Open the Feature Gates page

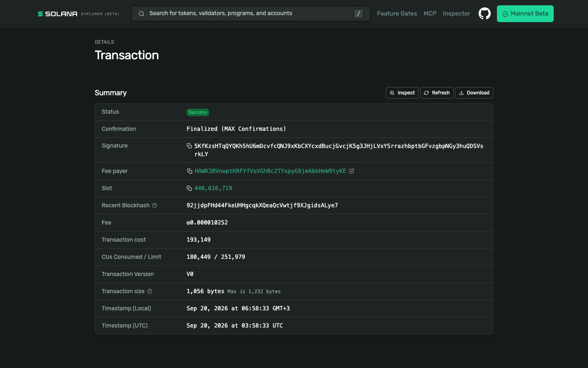[x=397, y=13]
